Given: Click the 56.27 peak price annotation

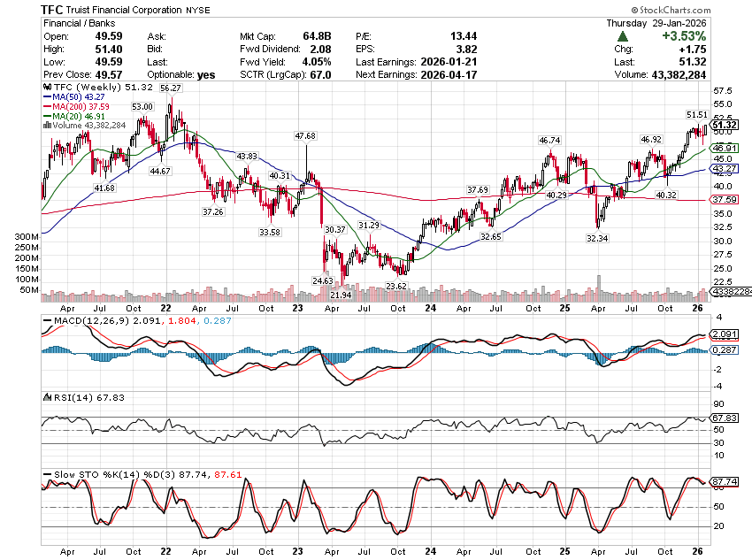Looking at the screenshot, I should click(171, 88).
